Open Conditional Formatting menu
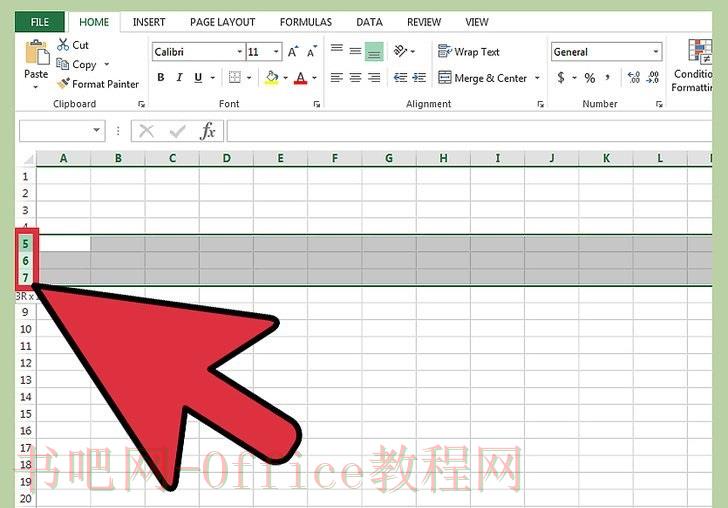This screenshot has height=508, width=728. (692, 66)
